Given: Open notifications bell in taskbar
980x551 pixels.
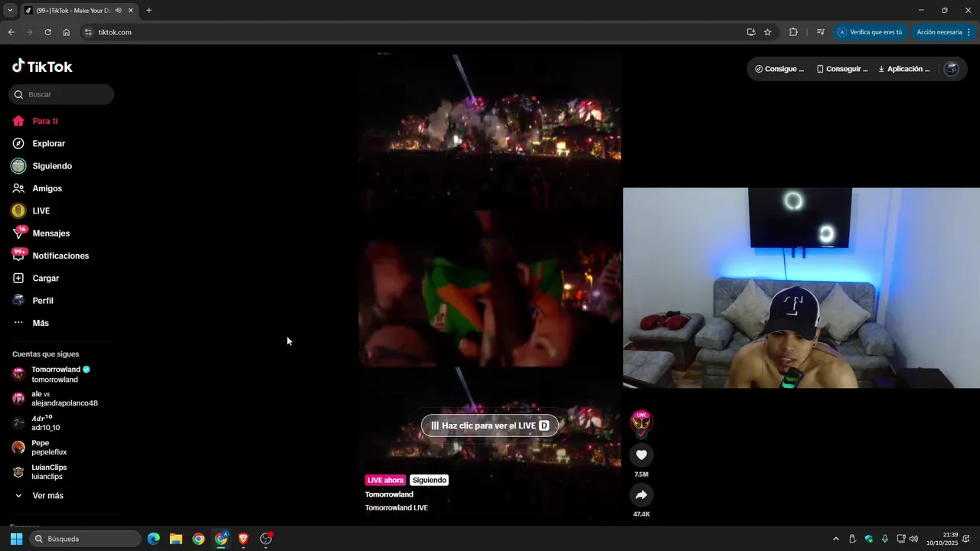Looking at the screenshot, I should [967, 539].
